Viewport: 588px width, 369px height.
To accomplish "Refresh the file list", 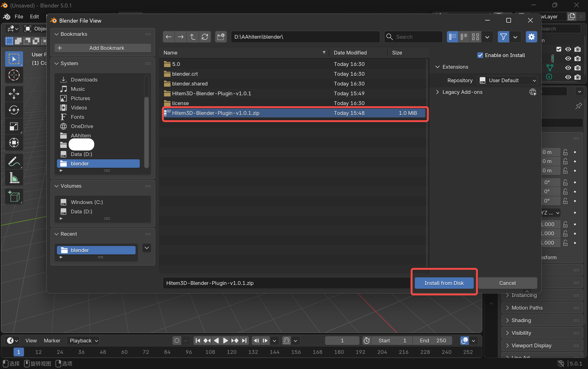I will coord(205,37).
